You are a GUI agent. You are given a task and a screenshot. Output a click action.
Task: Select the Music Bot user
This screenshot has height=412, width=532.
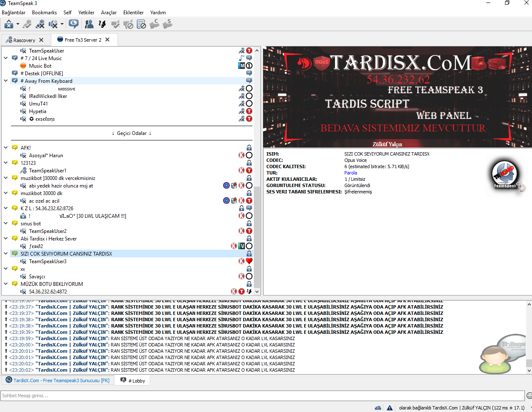point(40,66)
